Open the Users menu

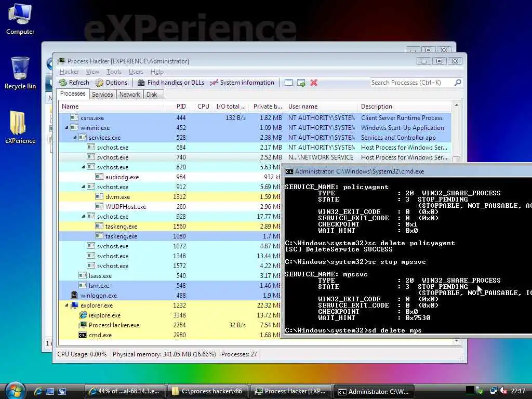pos(136,72)
